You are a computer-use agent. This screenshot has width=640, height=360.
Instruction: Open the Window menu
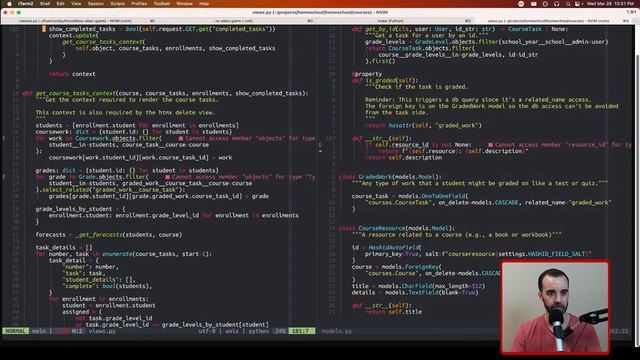tap(184, 4)
